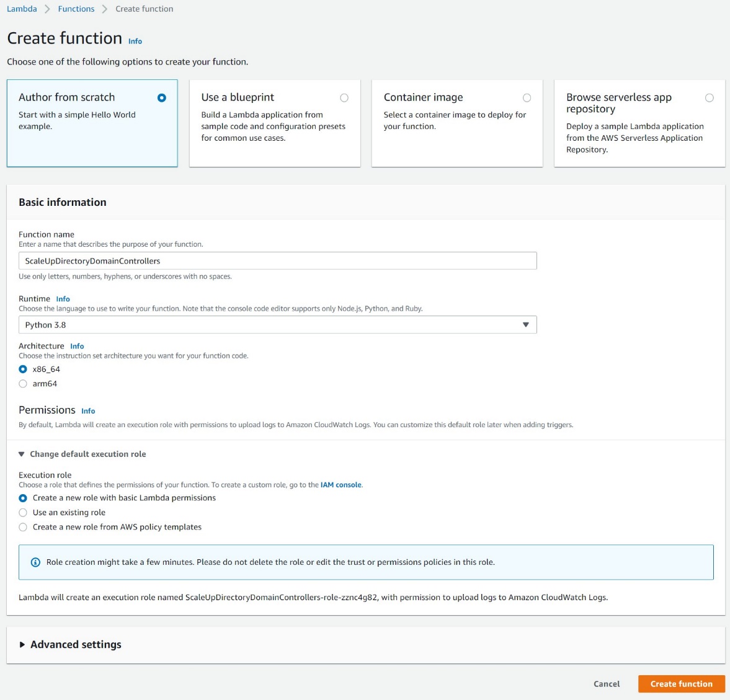Open the IAM console link

[x=341, y=484]
